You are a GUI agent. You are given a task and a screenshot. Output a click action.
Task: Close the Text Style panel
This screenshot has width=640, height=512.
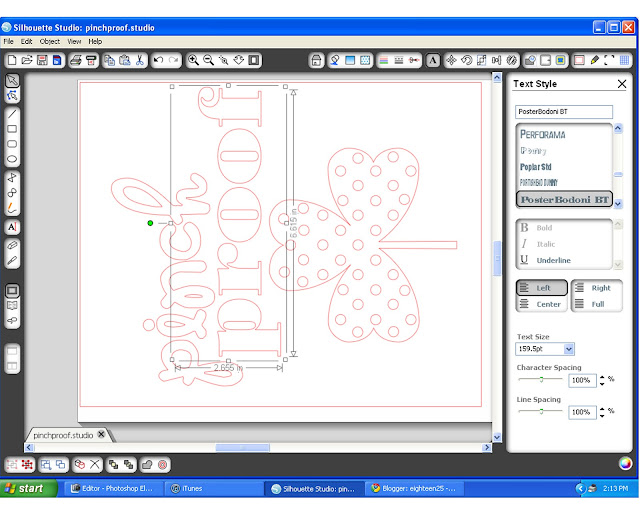[x=622, y=84]
